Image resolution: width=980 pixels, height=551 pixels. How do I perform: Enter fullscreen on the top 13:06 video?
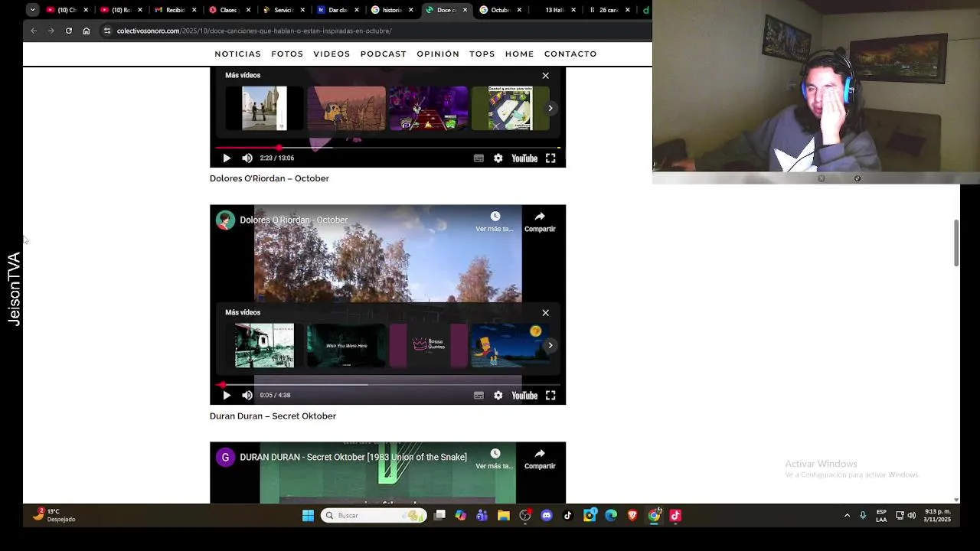[x=550, y=158]
